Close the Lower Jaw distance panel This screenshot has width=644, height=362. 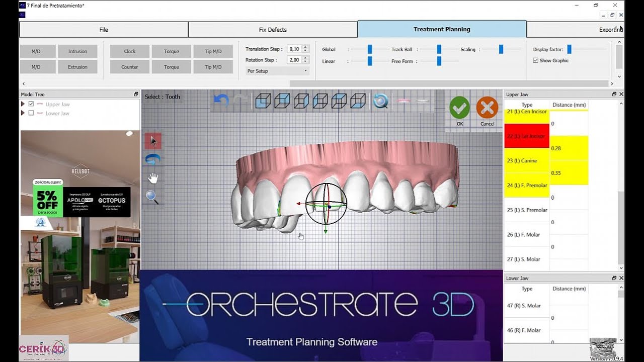click(621, 278)
